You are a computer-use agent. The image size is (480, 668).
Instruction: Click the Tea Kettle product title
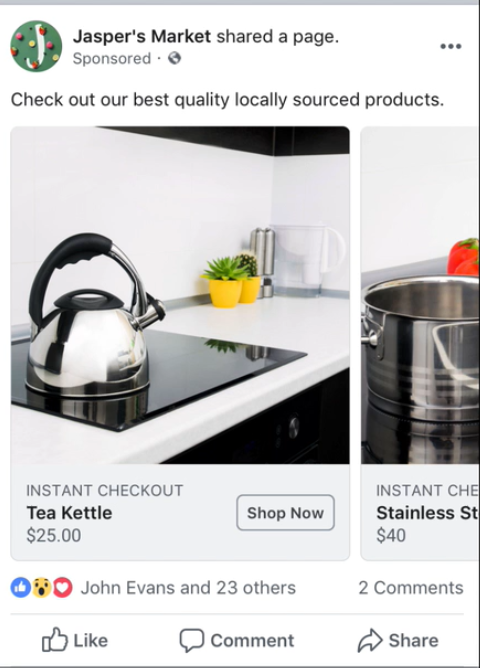pos(69,513)
